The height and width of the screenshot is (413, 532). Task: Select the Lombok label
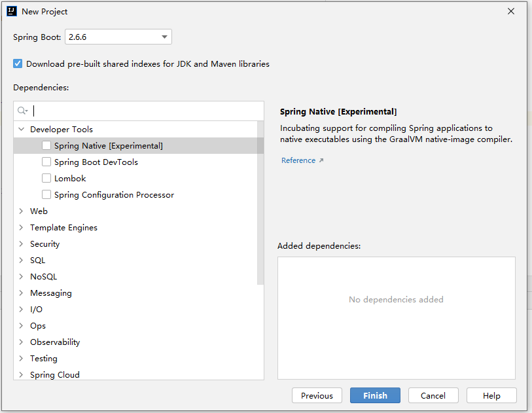pyautogui.click(x=70, y=179)
